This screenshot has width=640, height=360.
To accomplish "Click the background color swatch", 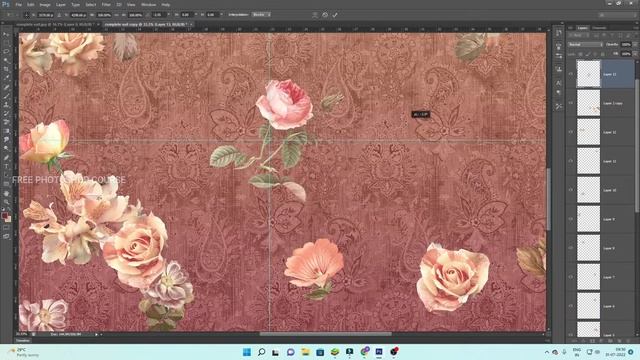I will tap(8, 219).
